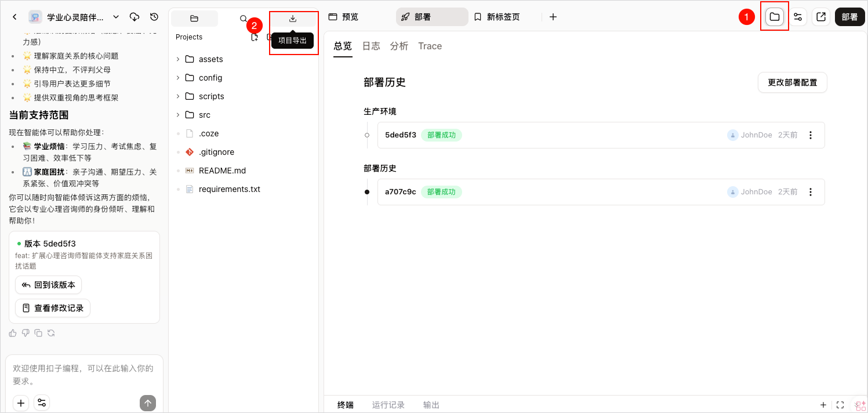Create a new file with Projects icon

255,37
